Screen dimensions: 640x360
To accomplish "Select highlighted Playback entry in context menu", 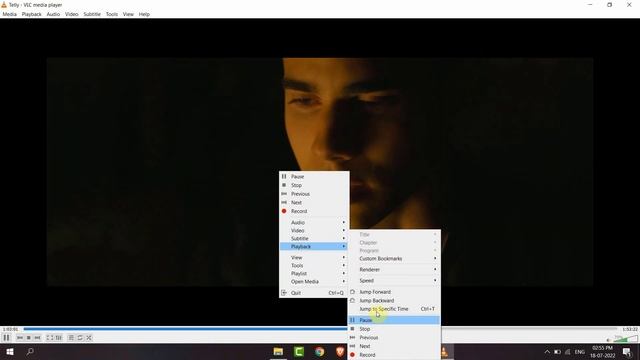I will pyautogui.click(x=314, y=247).
